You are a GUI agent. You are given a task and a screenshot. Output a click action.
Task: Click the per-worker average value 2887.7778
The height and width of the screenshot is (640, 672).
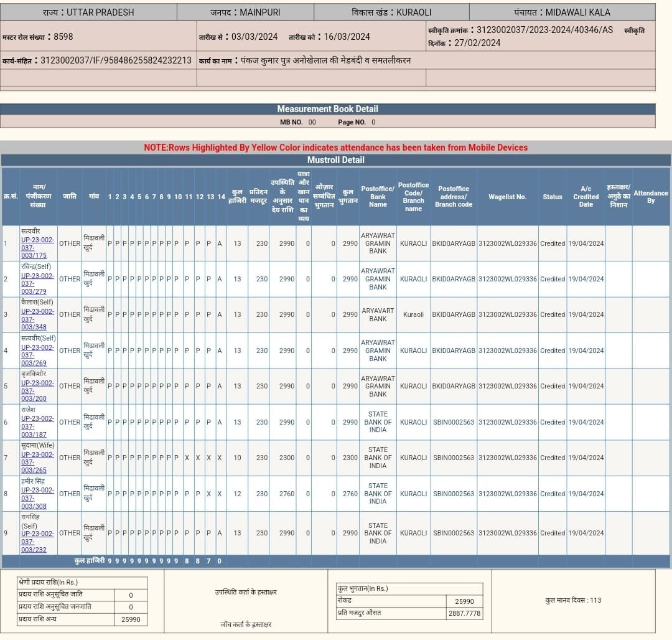pos(464,613)
